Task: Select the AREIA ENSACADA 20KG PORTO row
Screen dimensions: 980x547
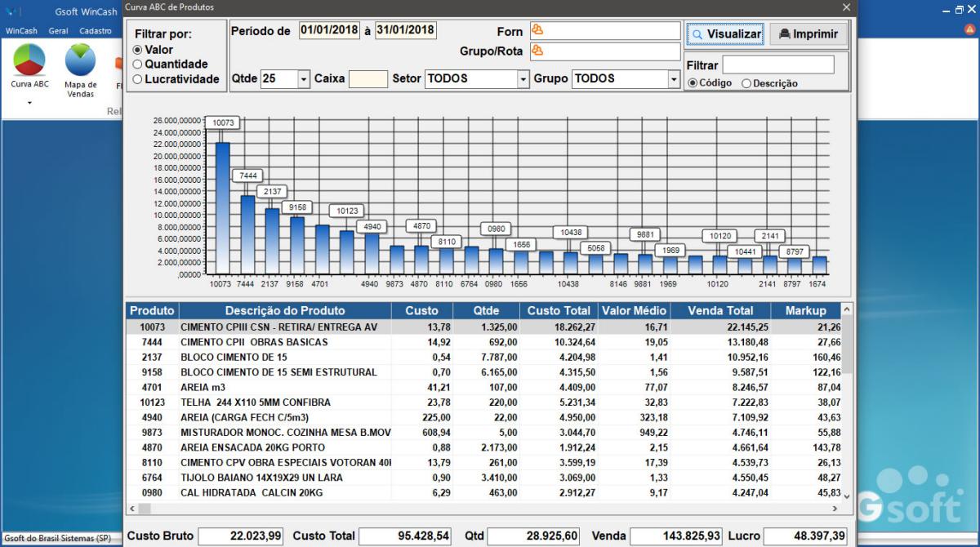Action: coord(483,447)
